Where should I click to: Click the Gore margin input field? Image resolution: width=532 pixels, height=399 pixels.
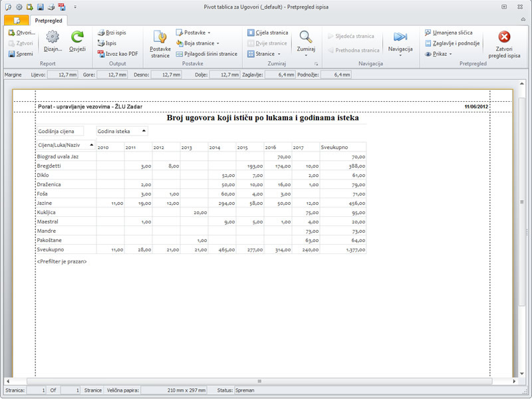click(x=112, y=74)
